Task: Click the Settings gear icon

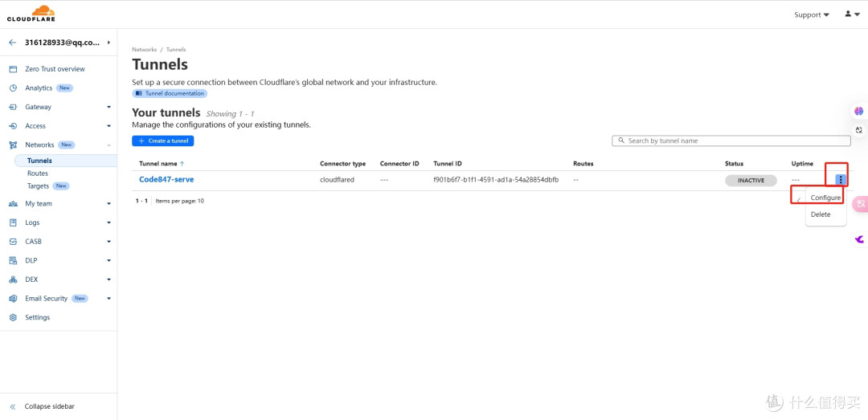Action: point(14,318)
